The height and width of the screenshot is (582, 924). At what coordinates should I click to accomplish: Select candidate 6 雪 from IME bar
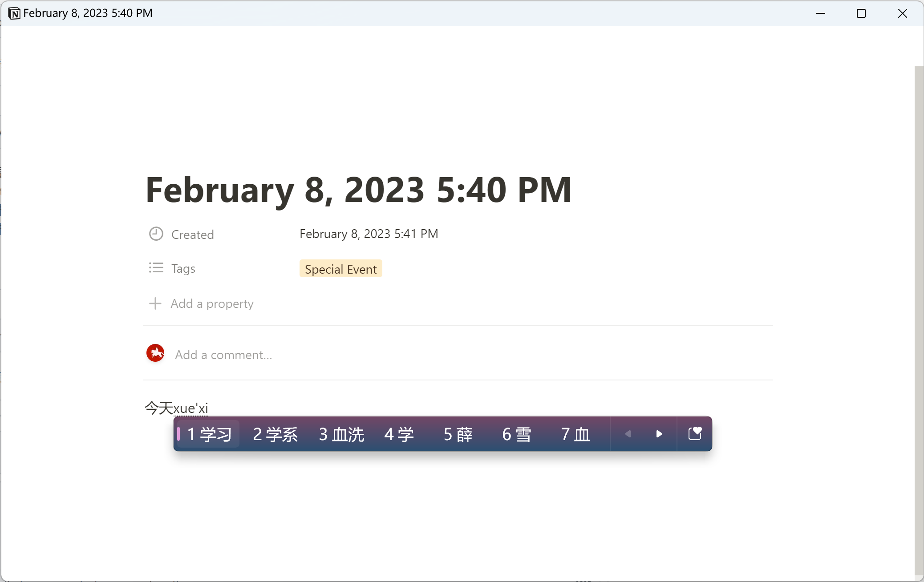[516, 434]
